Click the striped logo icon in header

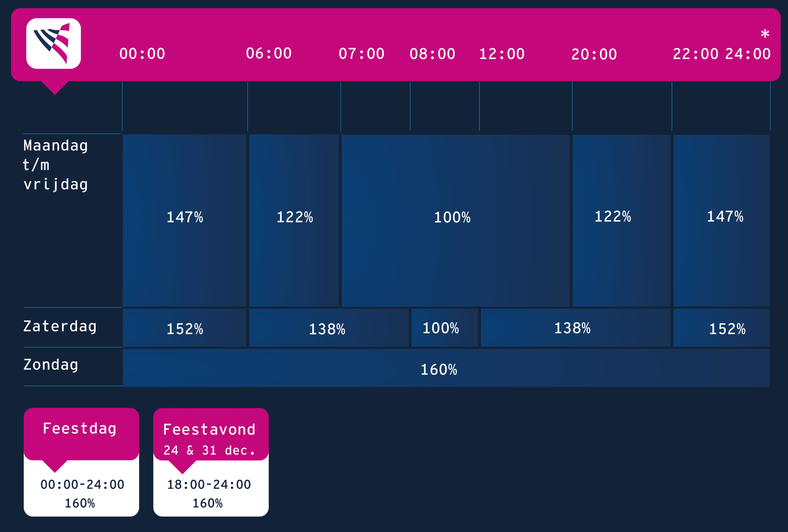click(53, 44)
